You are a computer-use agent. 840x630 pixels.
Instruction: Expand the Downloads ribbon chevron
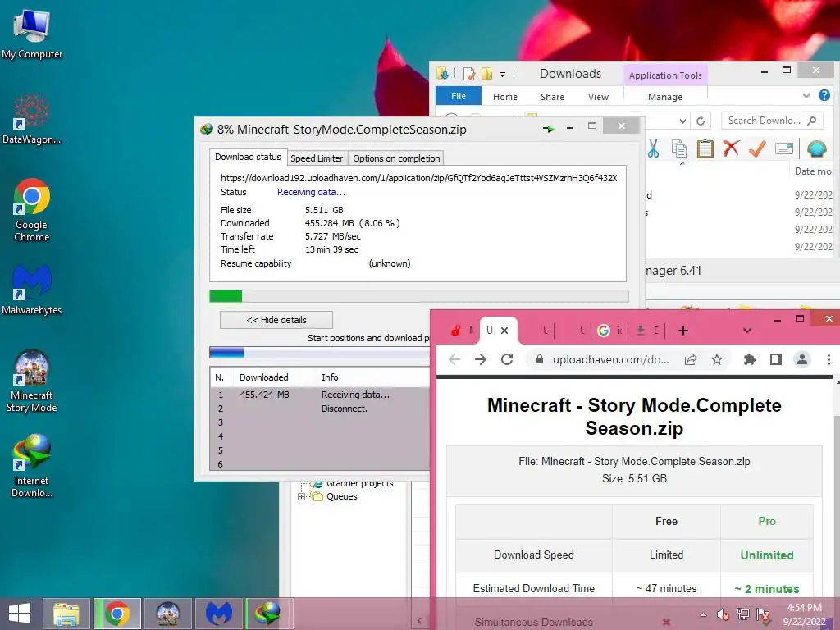click(806, 96)
